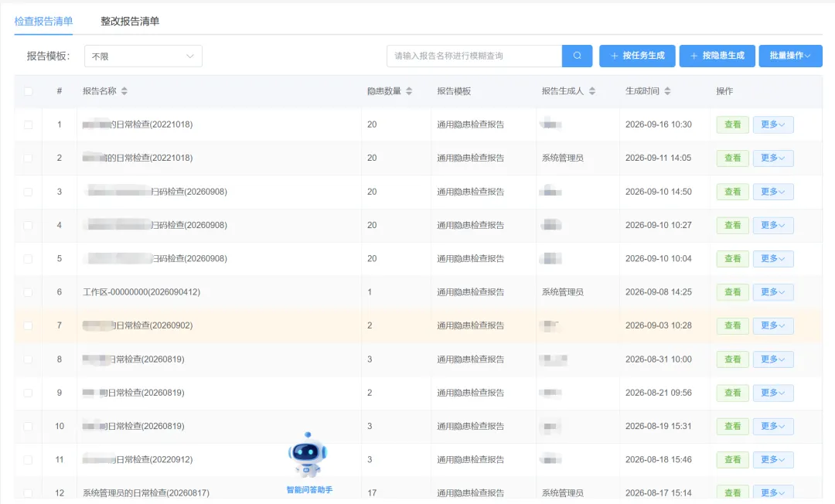Screen dimensions: 835x504
Task: Open 更多 menu for row 9
Action: pos(772,393)
